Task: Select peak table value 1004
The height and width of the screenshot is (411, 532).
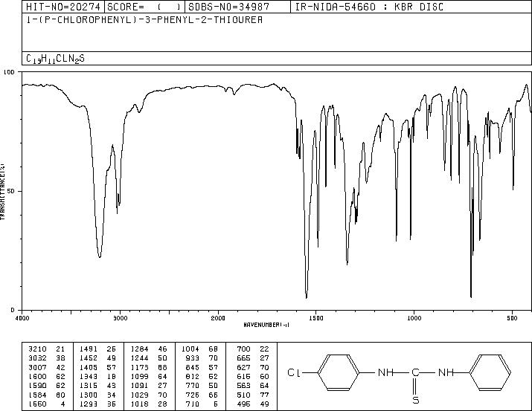Action: [190, 349]
